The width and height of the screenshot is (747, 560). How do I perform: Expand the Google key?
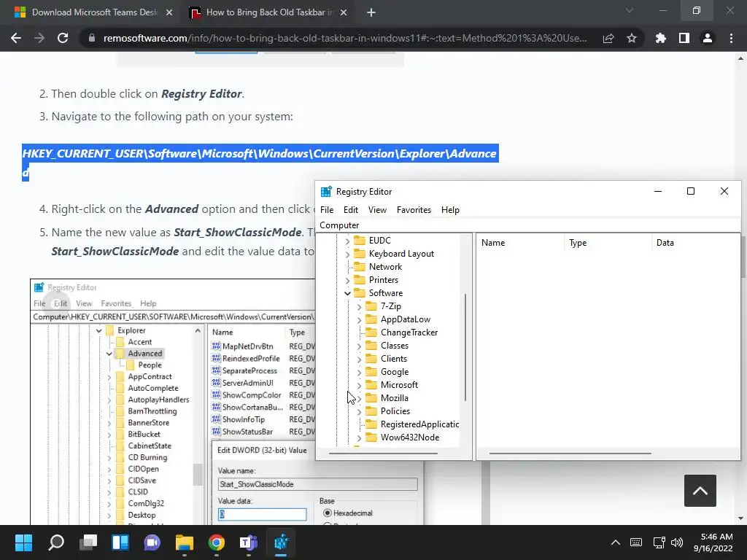(x=359, y=373)
